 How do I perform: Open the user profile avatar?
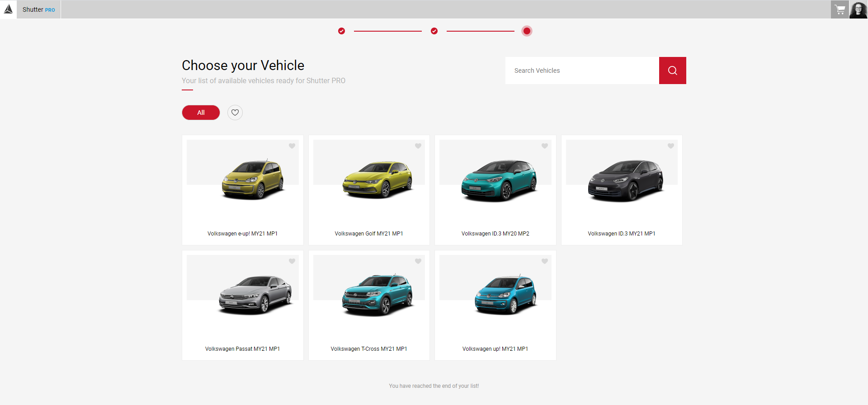pyautogui.click(x=858, y=9)
